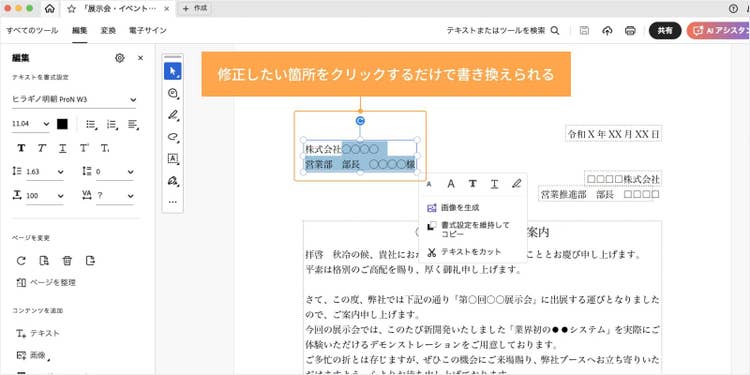Click the + 作成 new tab button

point(194,9)
